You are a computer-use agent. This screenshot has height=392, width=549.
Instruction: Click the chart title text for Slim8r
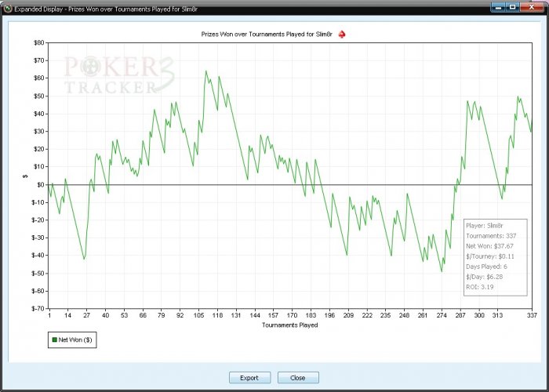tap(267, 35)
